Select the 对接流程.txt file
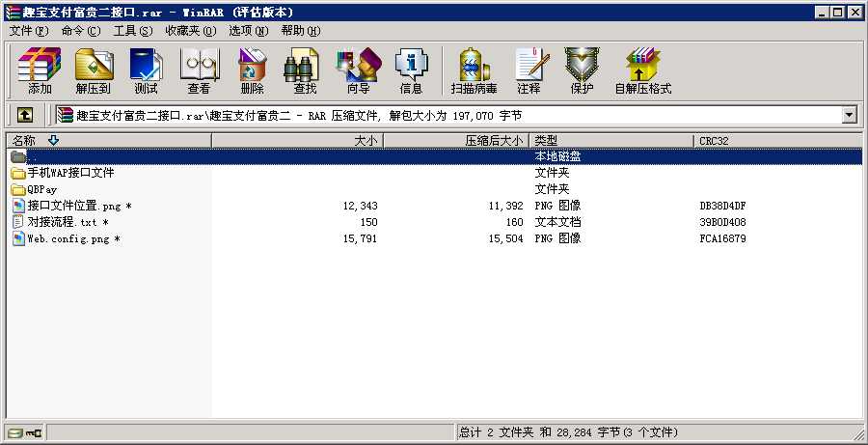The width and height of the screenshot is (868, 445). (x=61, y=222)
